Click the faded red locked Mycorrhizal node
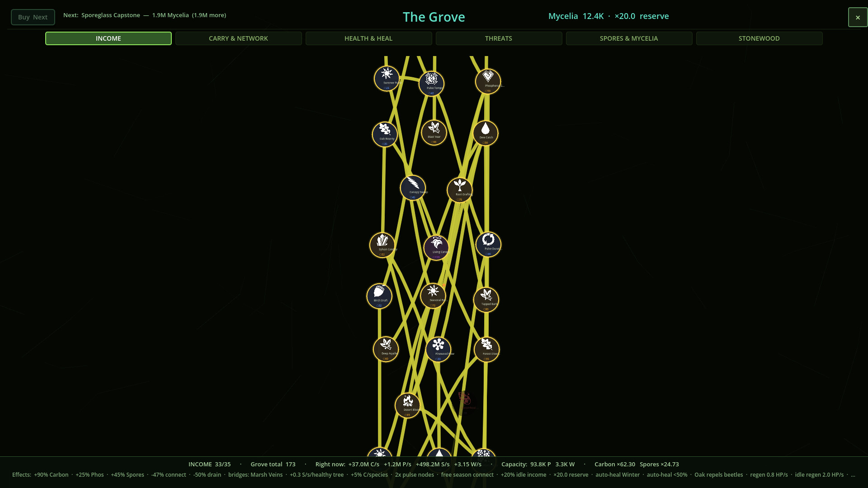This screenshot has height=488, width=868. click(x=464, y=403)
